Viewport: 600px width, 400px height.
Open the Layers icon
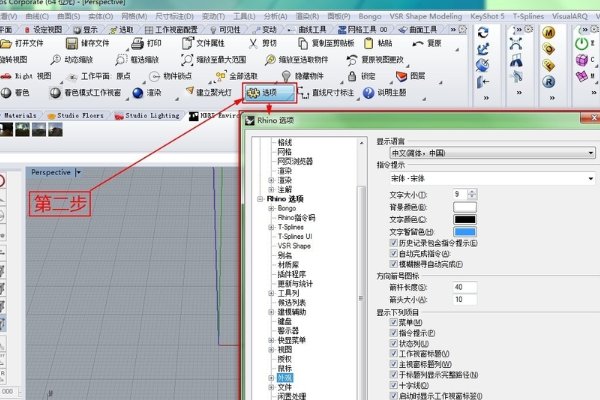[401, 76]
